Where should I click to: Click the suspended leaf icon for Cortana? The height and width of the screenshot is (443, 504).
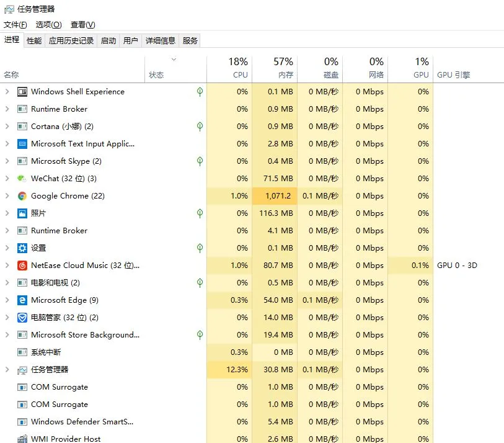[200, 127]
